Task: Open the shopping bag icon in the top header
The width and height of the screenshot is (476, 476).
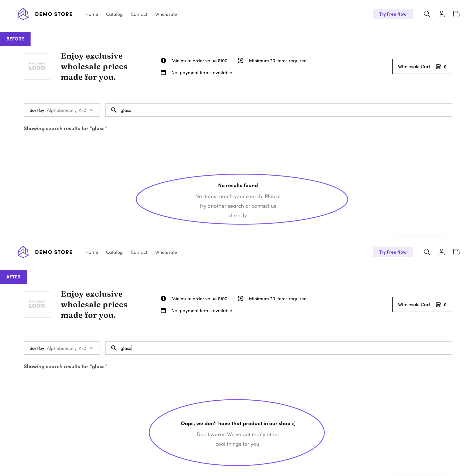Action: tap(456, 14)
